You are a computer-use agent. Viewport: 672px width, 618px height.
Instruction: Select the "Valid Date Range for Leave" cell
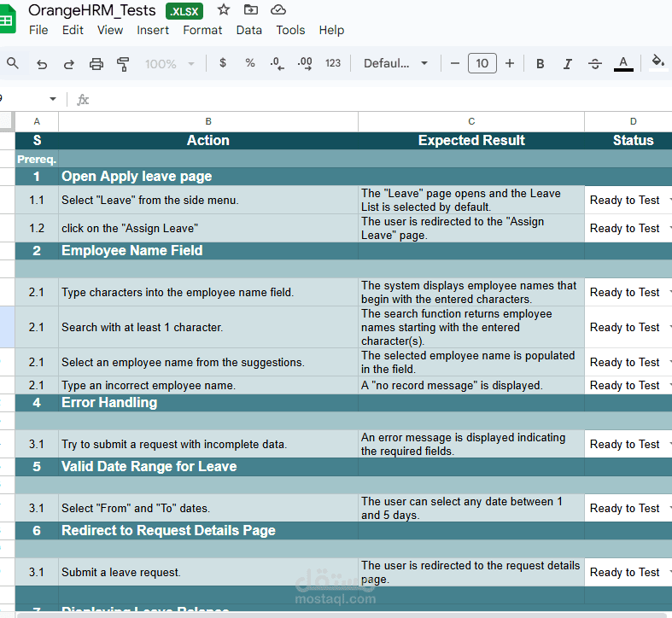(208, 466)
